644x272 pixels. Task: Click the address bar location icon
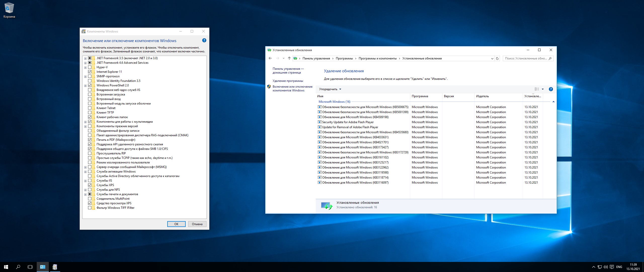(x=295, y=58)
